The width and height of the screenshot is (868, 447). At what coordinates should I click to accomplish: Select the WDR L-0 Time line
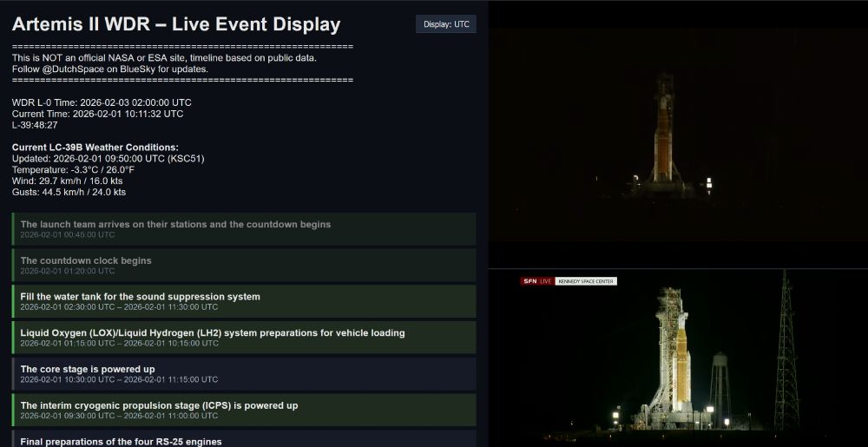[102, 102]
